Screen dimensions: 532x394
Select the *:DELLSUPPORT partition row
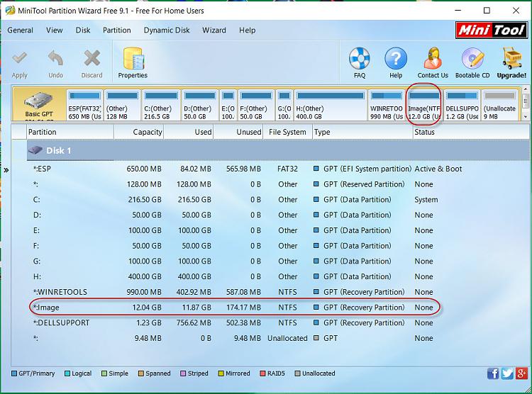coord(277,323)
